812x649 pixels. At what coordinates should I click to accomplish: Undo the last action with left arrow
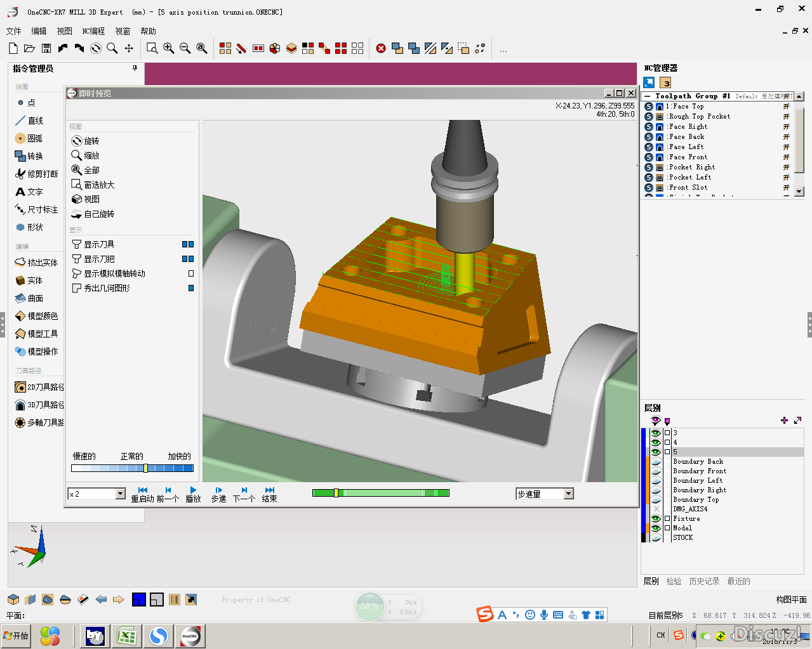pos(63,48)
